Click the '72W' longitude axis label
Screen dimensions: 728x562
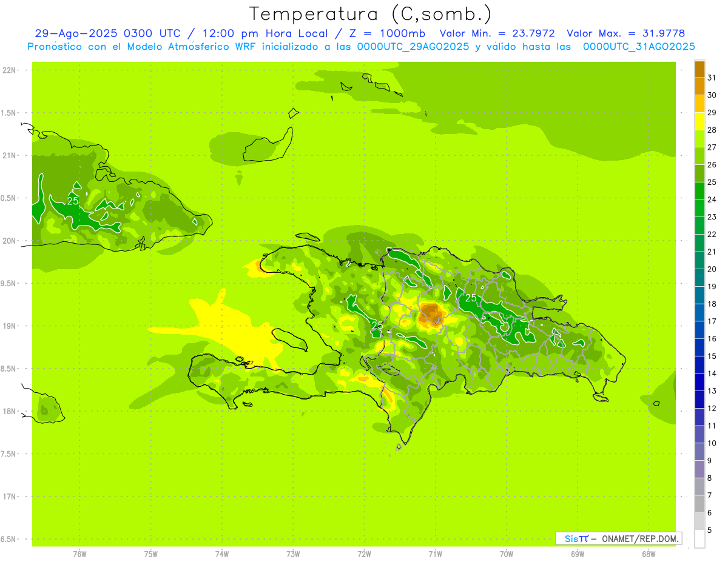(364, 554)
